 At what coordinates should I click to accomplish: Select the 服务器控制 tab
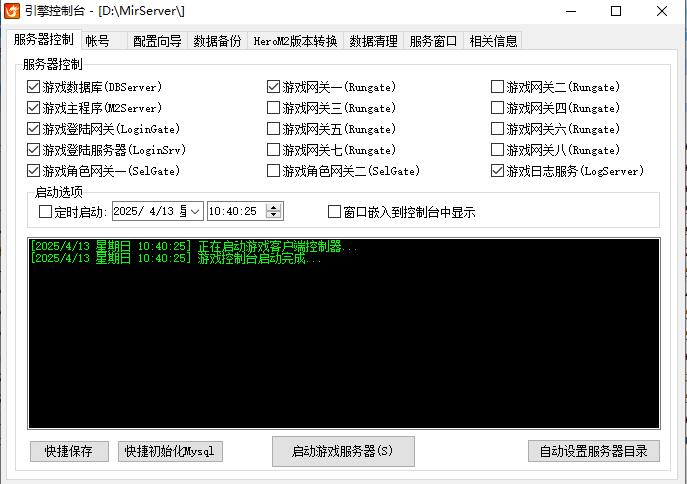tap(43, 39)
